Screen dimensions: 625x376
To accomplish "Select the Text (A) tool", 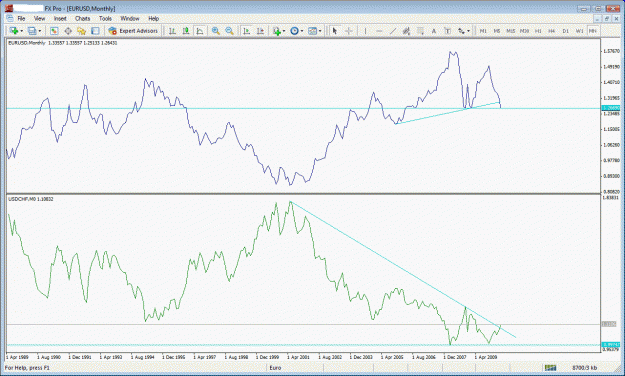I will pos(434,31).
